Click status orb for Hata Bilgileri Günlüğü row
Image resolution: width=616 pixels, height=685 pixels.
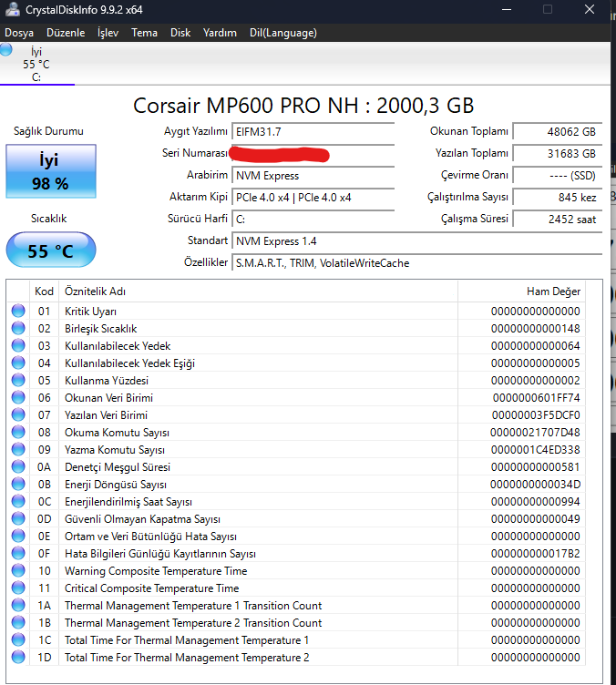pos(18,553)
